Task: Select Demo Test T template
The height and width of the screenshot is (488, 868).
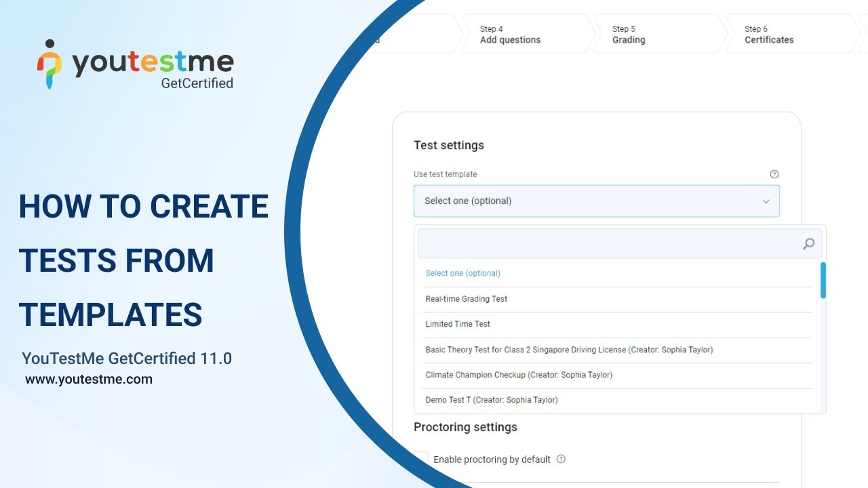Action: point(617,400)
